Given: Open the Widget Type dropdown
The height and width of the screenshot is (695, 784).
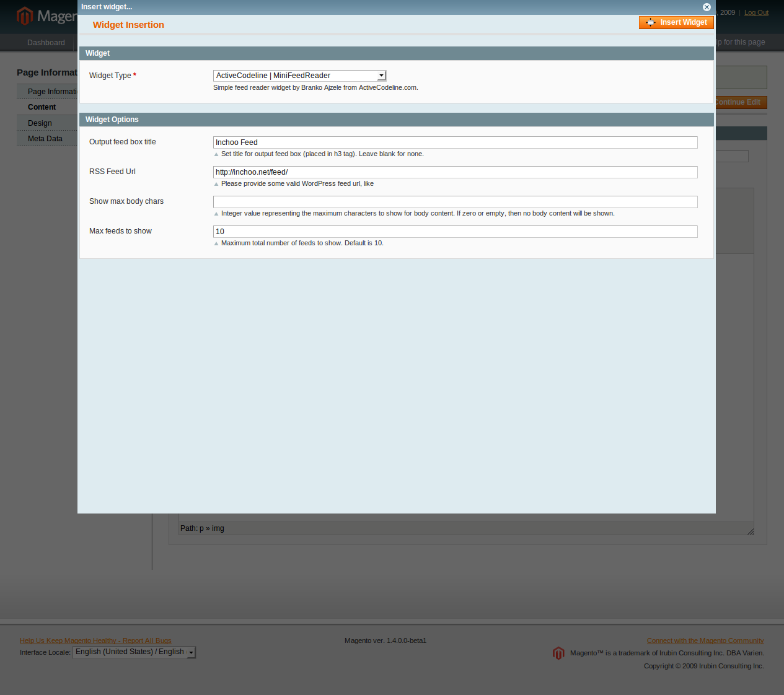Looking at the screenshot, I should [300, 76].
